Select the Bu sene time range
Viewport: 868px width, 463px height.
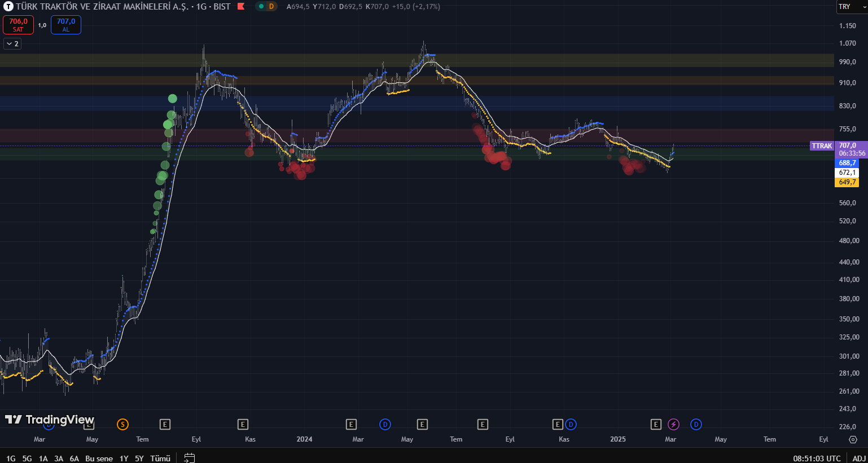pyautogui.click(x=99, y=458)
